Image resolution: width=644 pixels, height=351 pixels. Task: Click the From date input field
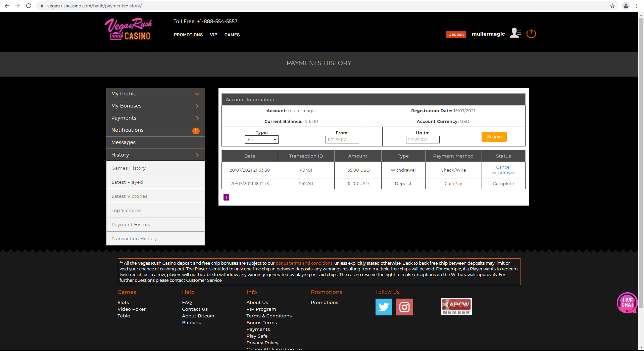pyautogui.click(x=342, y=140)
